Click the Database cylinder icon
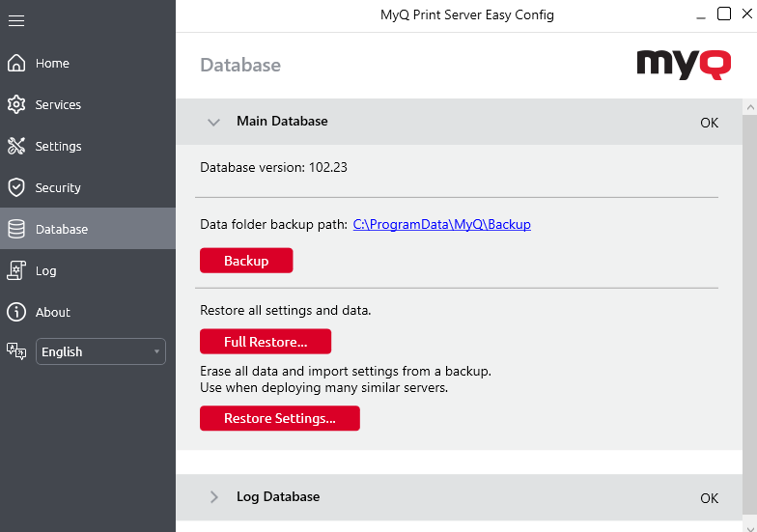 (x=15, y=230)
